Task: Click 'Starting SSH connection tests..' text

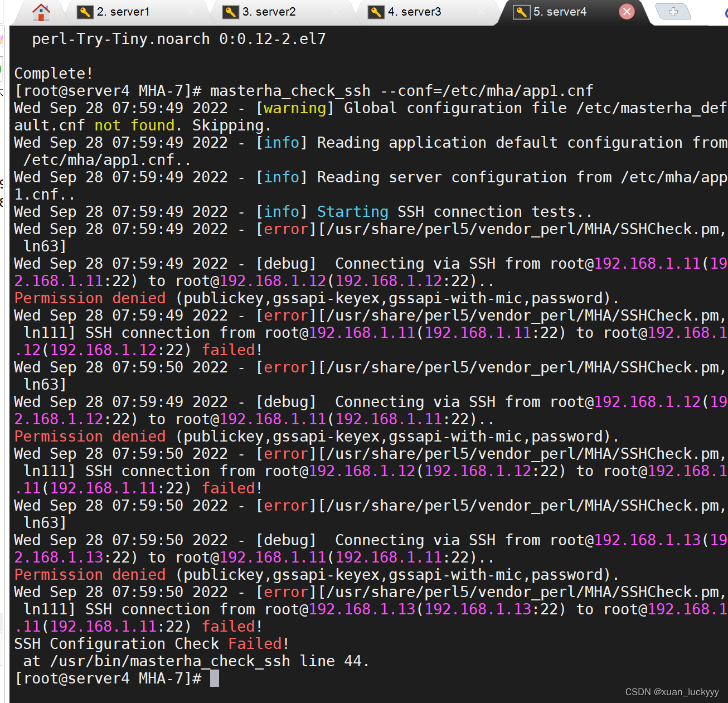Action: click(x=455, y=212)
